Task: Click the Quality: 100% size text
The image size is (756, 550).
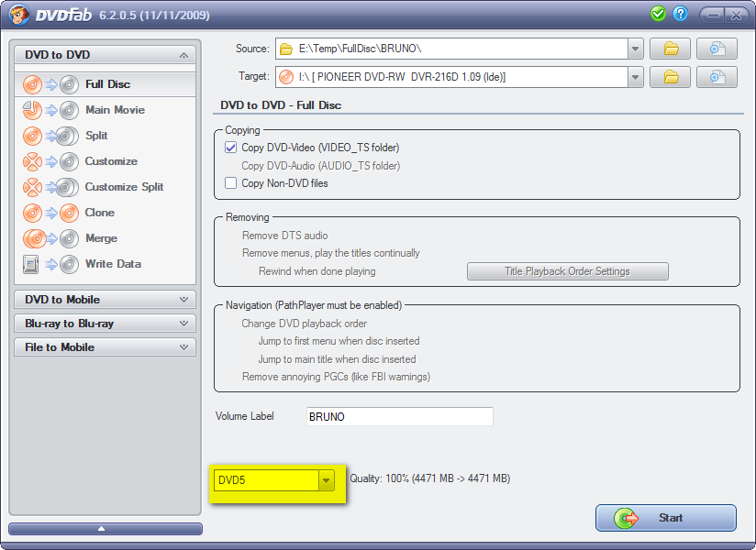Action: point(430,478)
